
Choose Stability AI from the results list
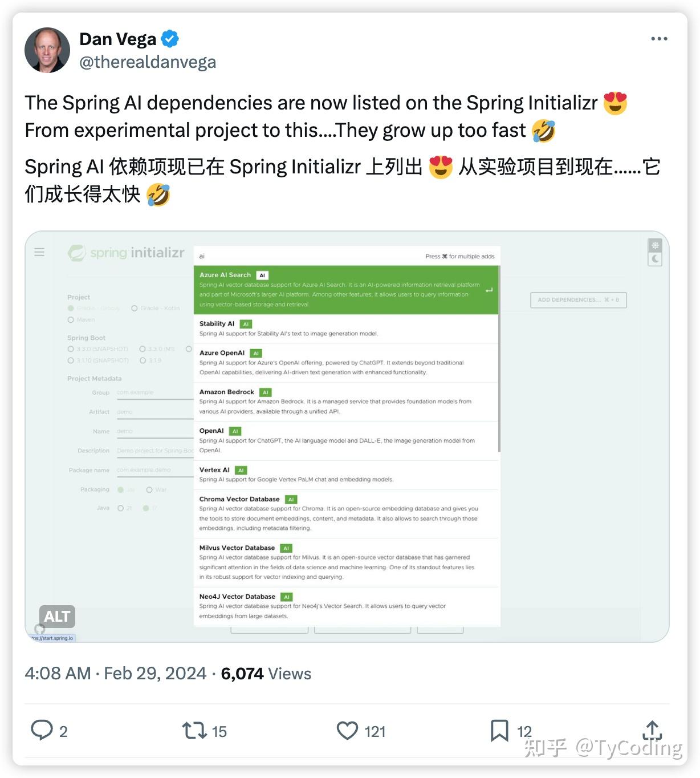(346, 328)
